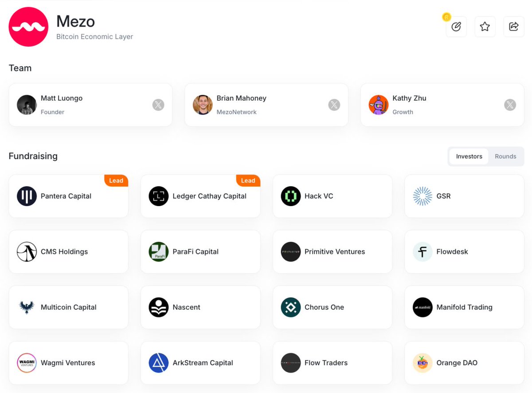
Task: Select the Manifold Trading name text
Action: [465, 307]
